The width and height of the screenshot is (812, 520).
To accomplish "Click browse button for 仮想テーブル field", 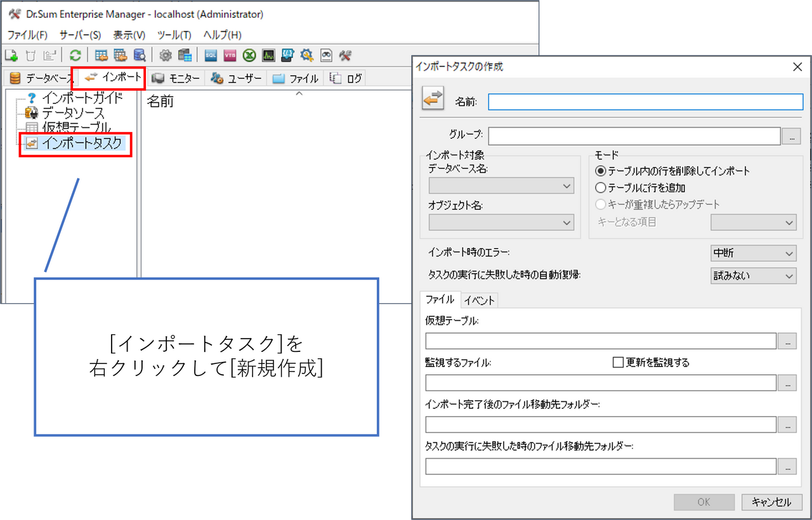I will (787, 341).
